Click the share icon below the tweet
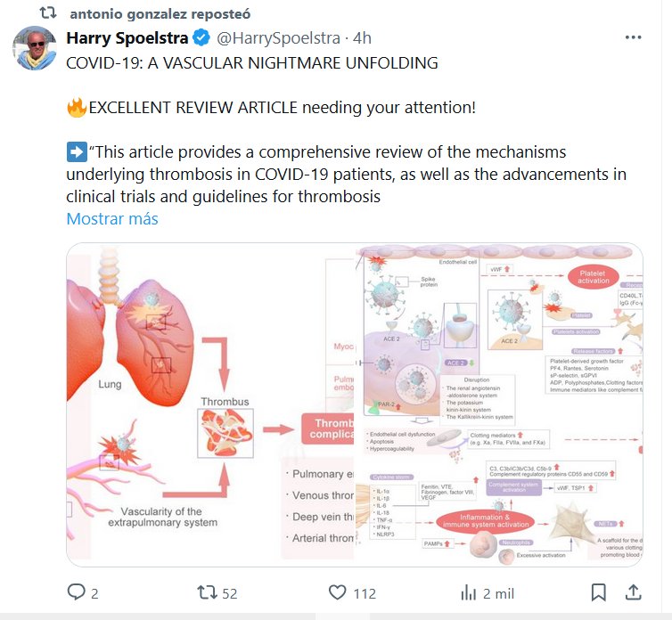 click(633, 592)
